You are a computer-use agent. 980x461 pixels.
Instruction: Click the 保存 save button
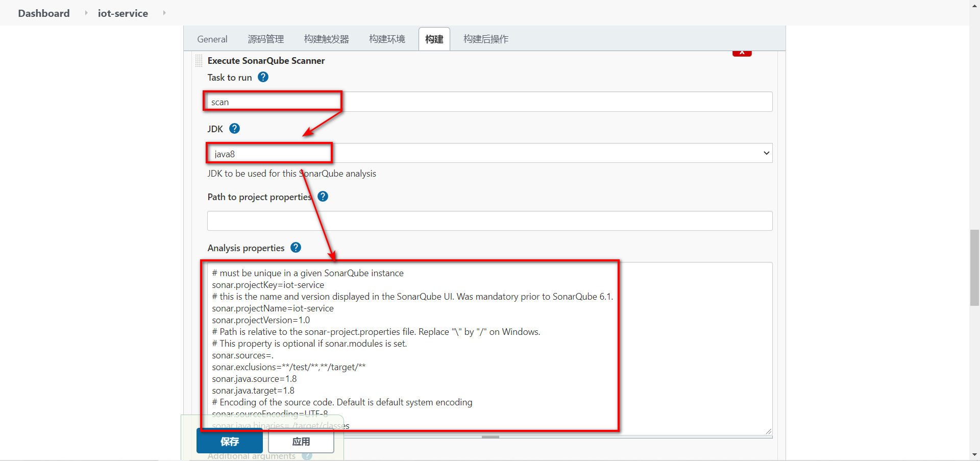(230, 441)
